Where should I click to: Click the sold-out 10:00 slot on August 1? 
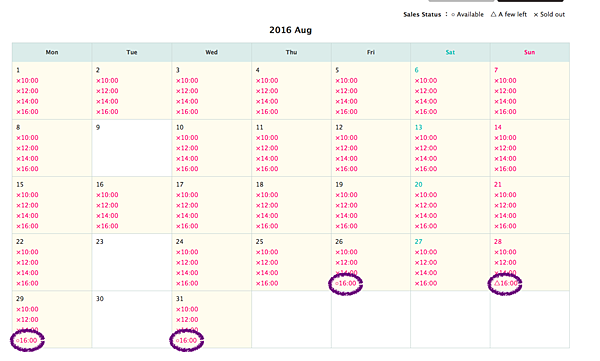point(27,81)
